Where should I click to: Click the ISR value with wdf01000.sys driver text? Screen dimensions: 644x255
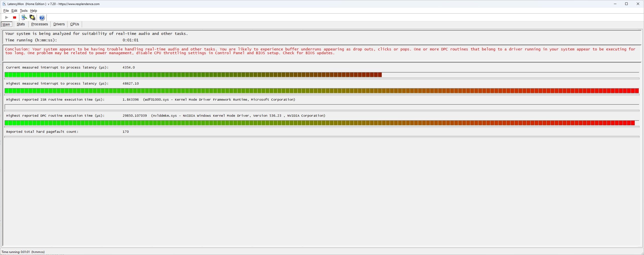[x=209, y=100]
